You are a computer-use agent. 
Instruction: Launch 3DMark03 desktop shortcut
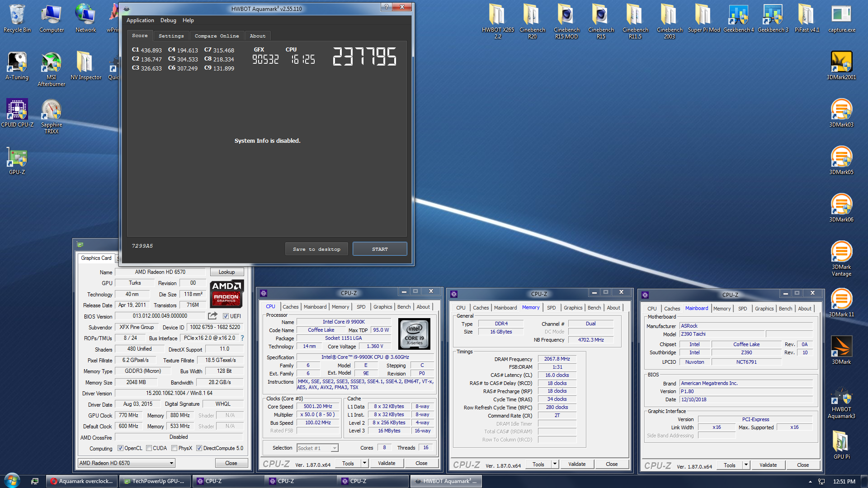pyautogui.click(x=841, y=113)
